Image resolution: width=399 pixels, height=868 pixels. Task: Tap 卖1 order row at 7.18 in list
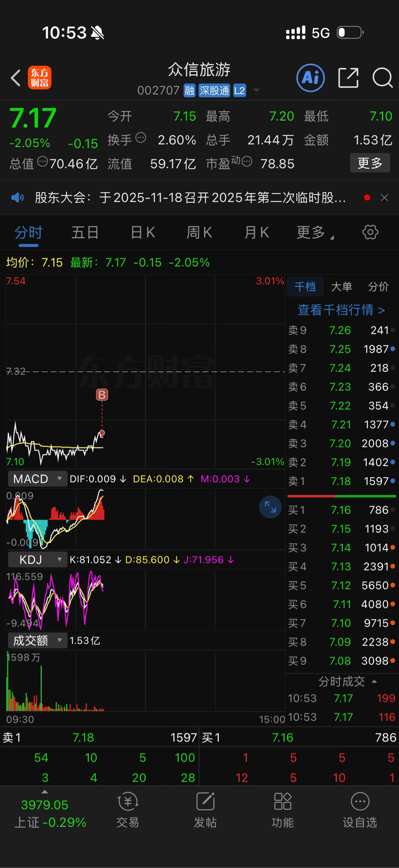[x=342, y=481]
